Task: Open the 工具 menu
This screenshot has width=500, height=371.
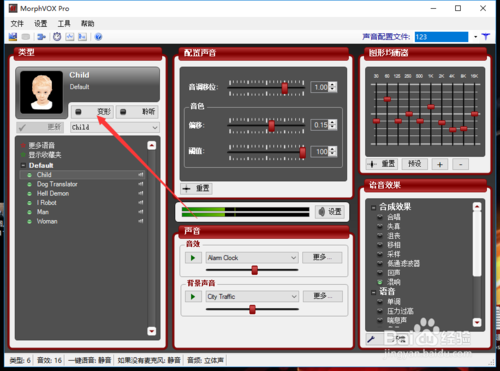Action: tap(64, 23)
